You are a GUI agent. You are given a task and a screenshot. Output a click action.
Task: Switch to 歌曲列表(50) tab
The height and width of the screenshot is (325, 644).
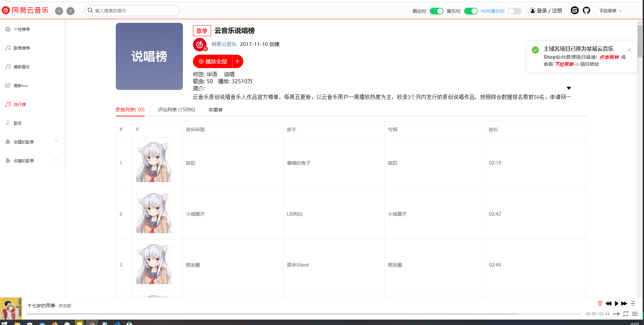click(130, 110)
